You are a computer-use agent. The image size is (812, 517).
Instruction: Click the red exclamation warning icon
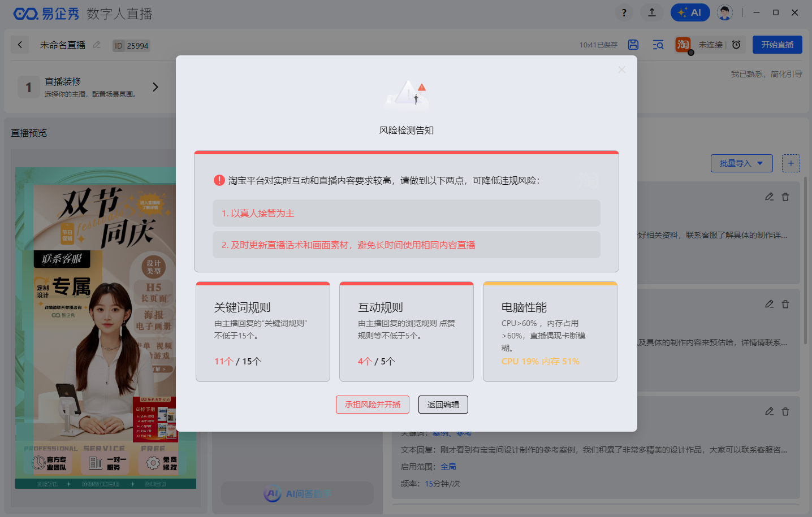(x=219, y=180)
